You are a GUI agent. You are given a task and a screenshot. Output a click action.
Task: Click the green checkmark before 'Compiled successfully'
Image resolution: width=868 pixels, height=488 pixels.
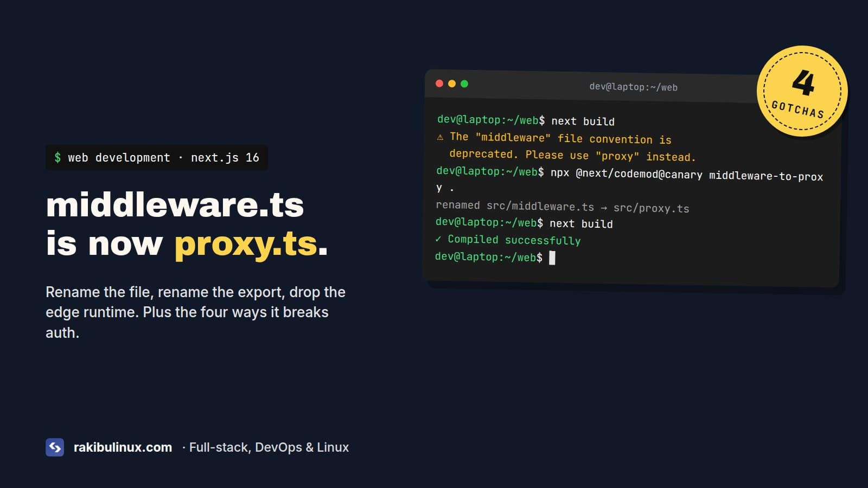click(x=438, y=239)
